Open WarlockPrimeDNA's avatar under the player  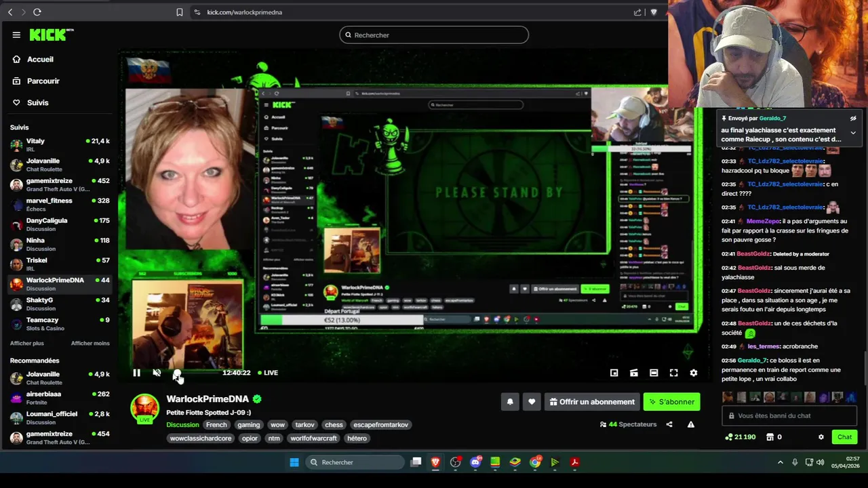(144, 409)
